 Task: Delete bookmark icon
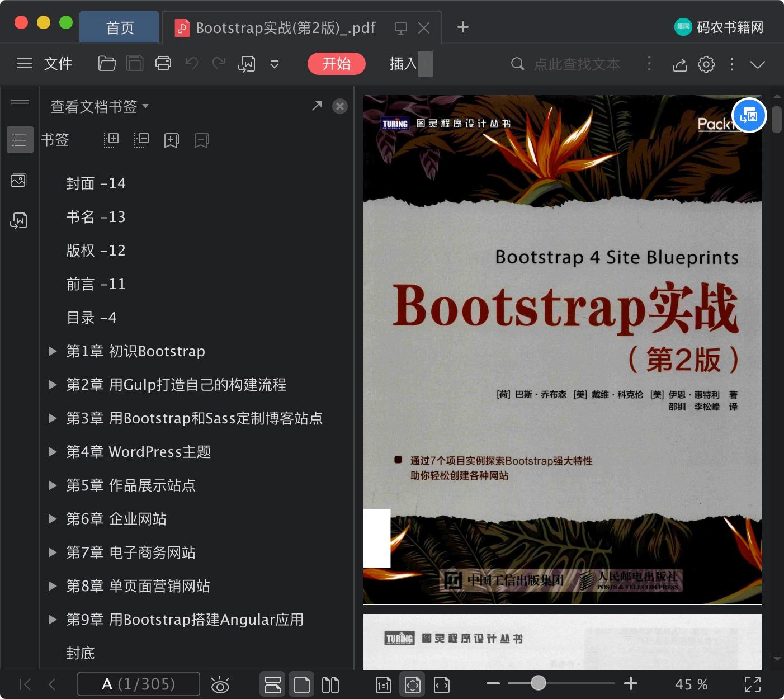(x=202, y=140)
